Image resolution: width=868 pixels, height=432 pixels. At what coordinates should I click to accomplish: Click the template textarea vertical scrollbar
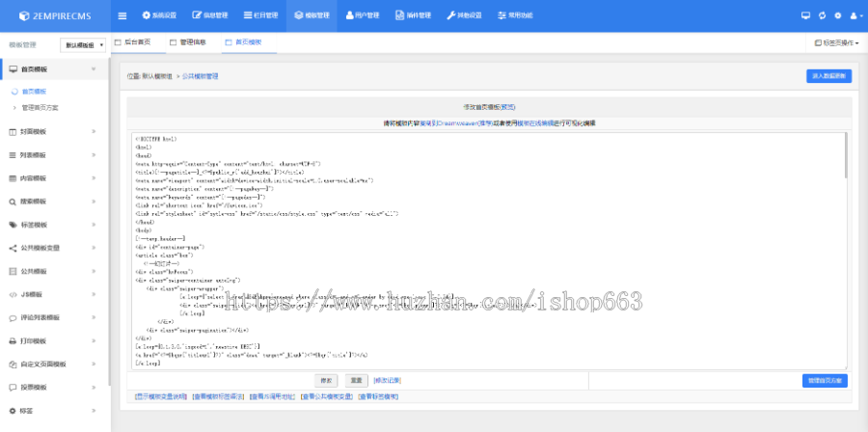click(845, 156)
